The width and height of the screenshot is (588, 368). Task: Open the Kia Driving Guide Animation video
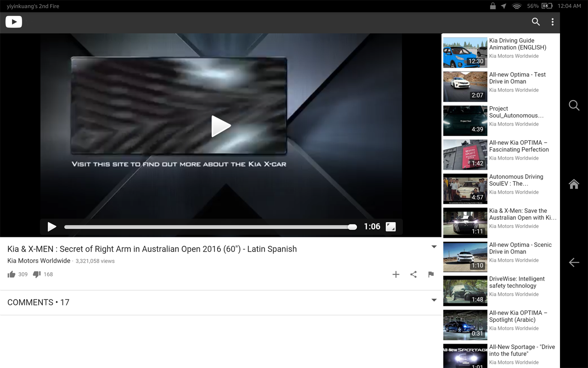[500, 52]
